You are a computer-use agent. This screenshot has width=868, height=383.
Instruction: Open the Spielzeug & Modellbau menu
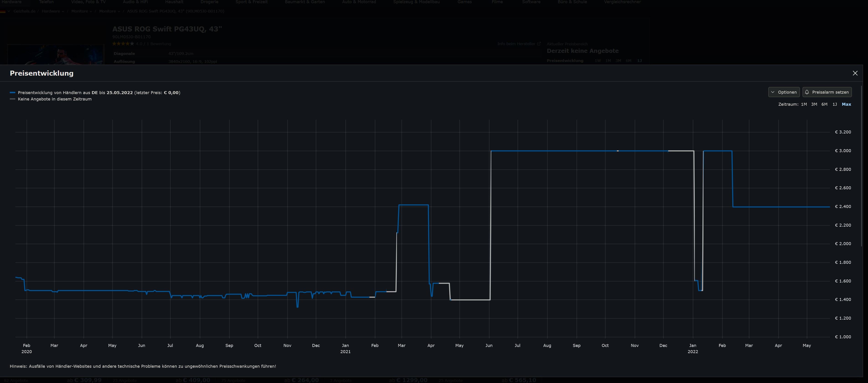pyautogui.click(x=416, y=2)
